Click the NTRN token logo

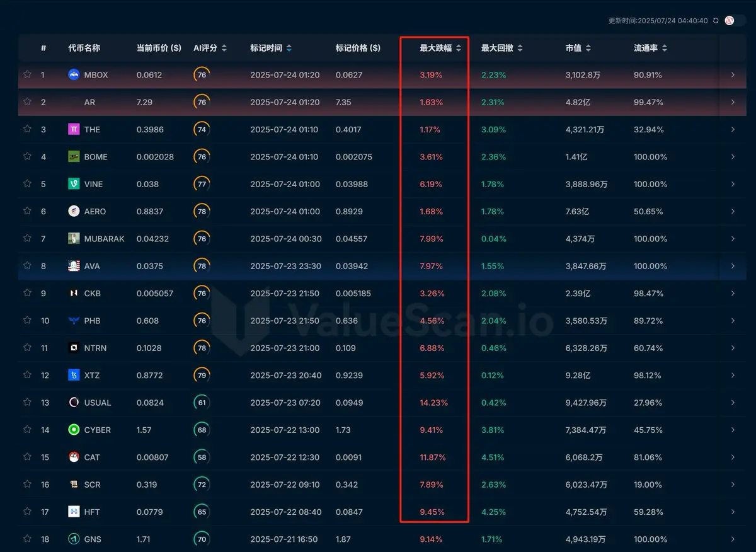[74, 347]
